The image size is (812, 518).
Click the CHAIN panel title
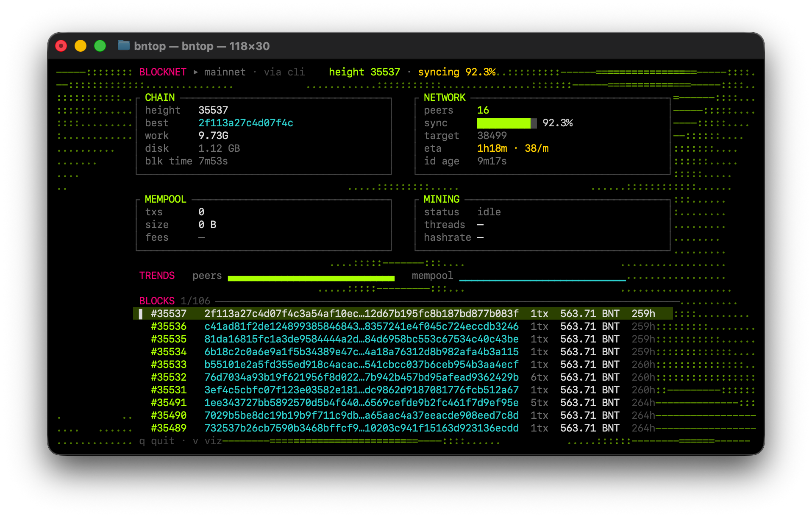pyautogui.click(x=160, y=97)
